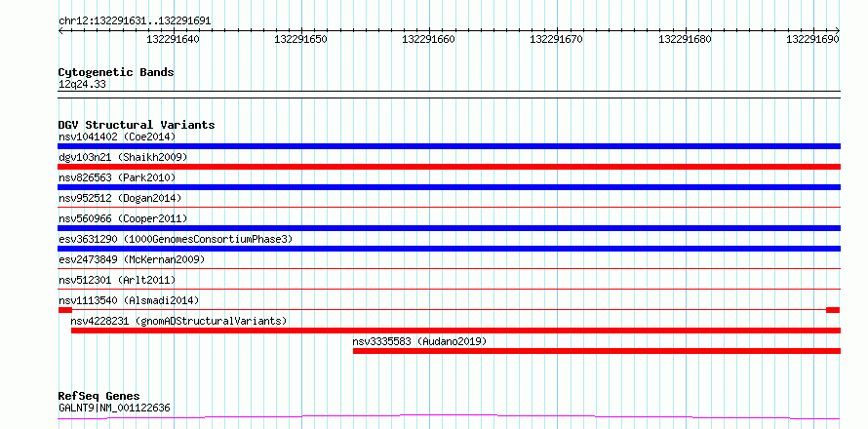Open variant label nsv560966 (Cooper2011)

pos(123,218)
